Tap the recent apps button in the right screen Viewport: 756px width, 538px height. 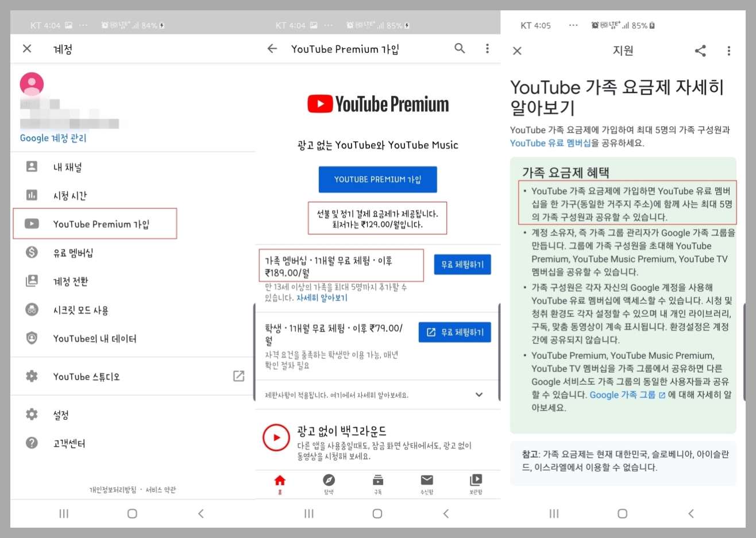tap(554, 513)
